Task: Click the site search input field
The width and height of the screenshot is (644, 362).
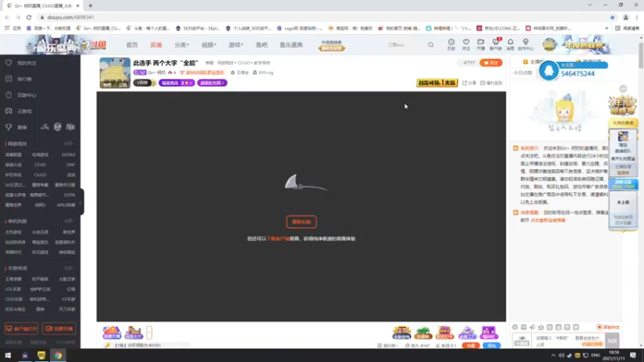Action: 405,45
